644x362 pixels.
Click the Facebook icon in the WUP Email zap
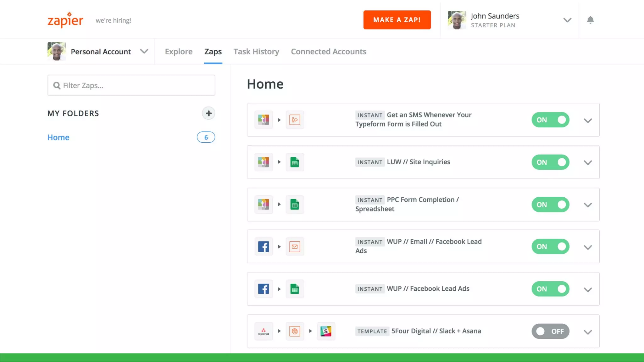(x=264, y=247)
